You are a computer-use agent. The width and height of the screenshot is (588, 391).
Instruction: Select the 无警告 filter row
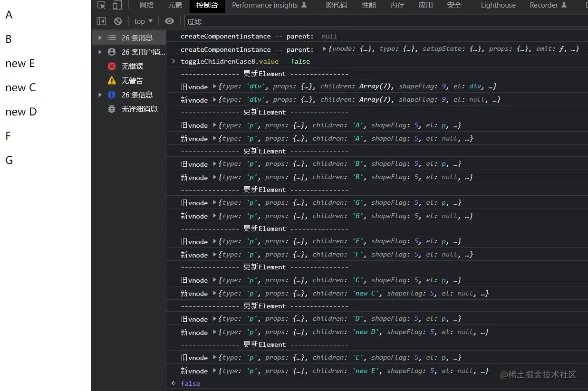(x=129, y=80)
